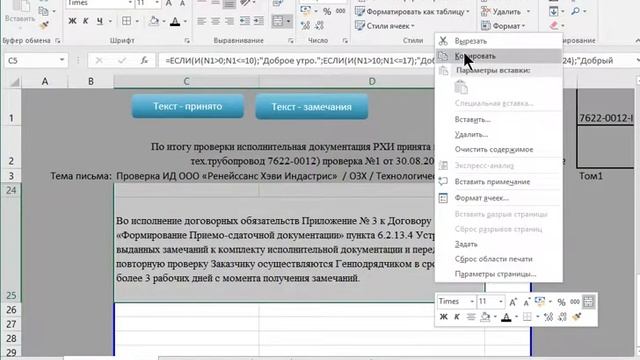Viewport: 640px width, 360px height.
Task: Click increase decimal in the mini toolbar
Action: tap(549, 317)
